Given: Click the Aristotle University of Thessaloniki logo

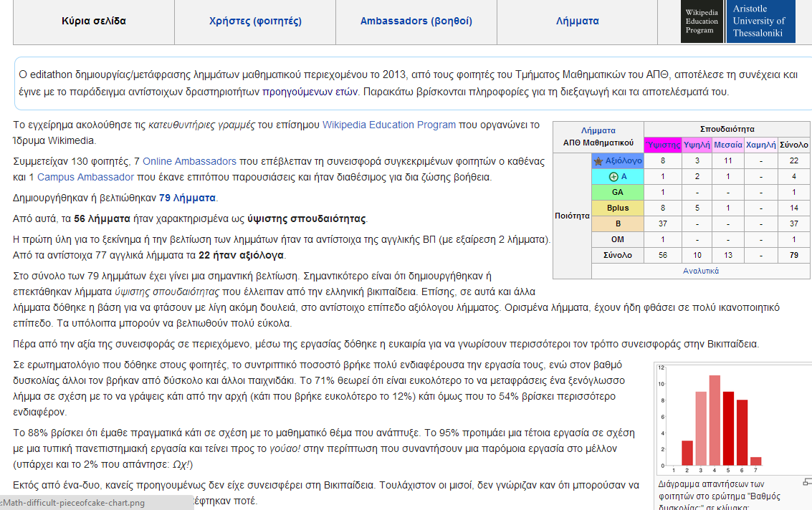Looking at the screenshot, I should 760,21.
